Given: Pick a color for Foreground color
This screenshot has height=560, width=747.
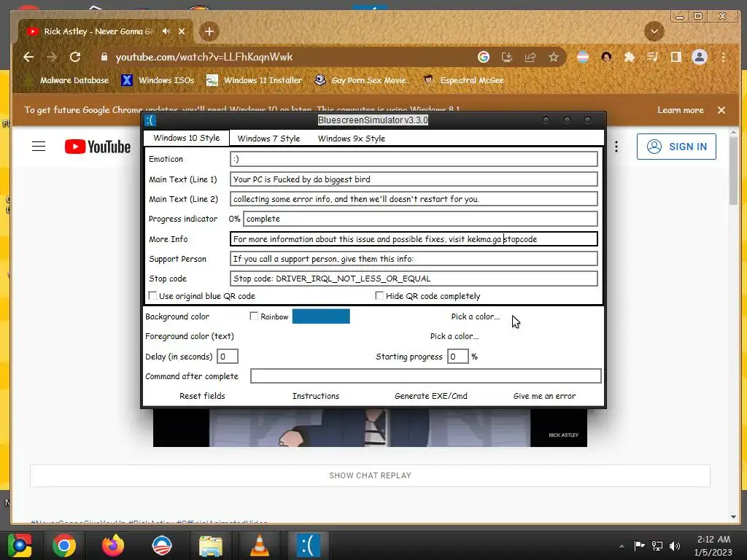Looking at the screenshot, I should 454,336.
